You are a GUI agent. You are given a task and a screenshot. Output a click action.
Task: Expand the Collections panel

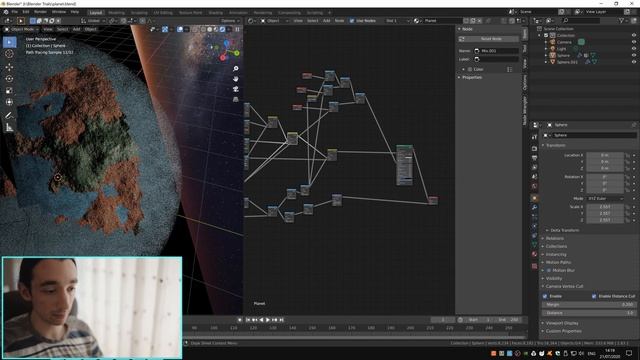(x=556, y=246)
